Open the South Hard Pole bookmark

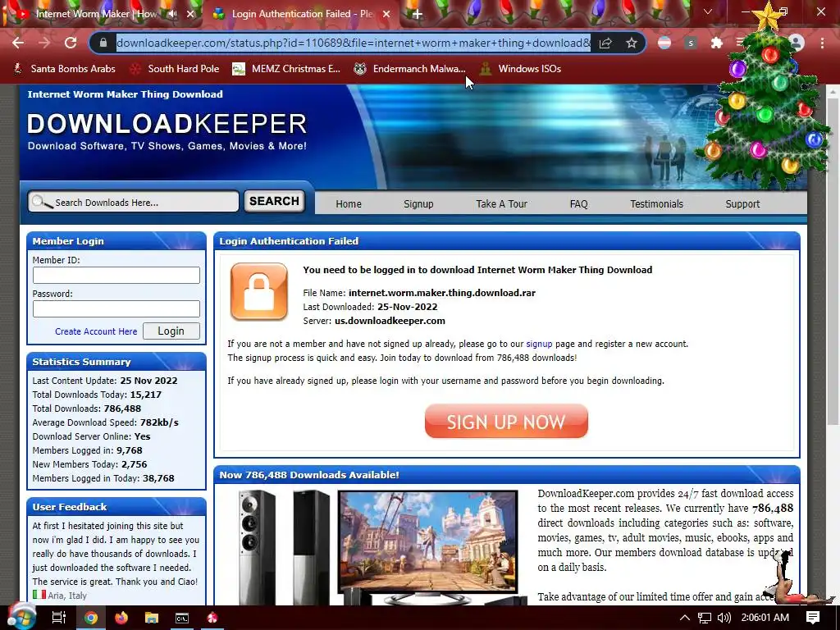point(175,69)
